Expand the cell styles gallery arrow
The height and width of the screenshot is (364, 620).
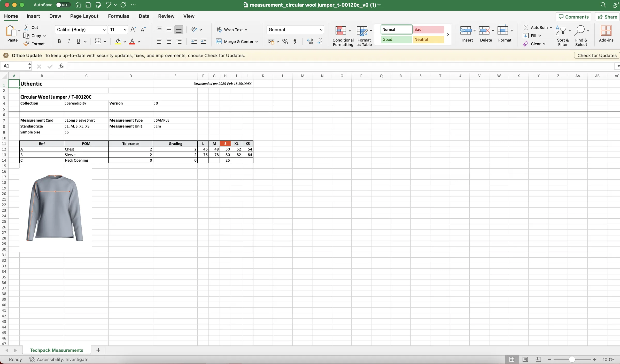click(x=448, y=34)
